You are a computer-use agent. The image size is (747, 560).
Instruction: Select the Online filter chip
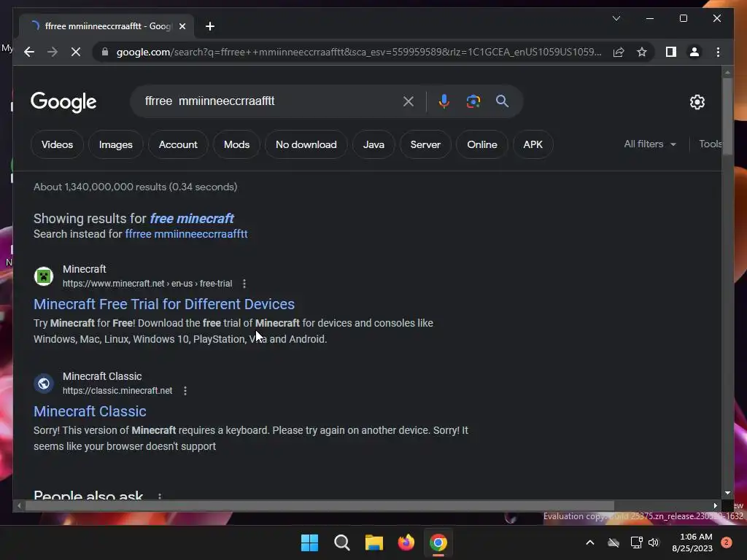(x=482, y=144)
